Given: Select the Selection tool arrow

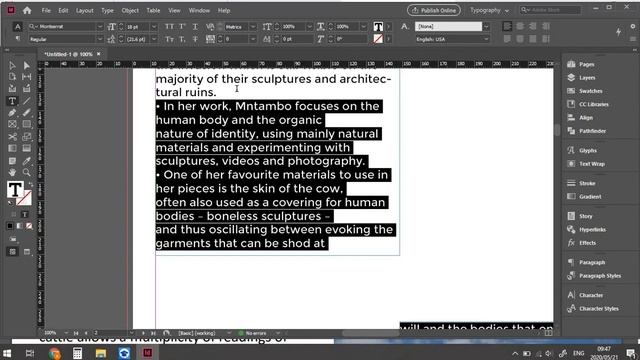Looking at the screenshot, I should pos(12,65).
